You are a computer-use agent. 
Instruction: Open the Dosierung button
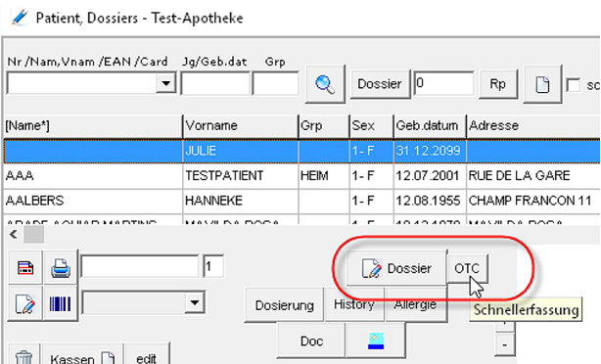284,305
